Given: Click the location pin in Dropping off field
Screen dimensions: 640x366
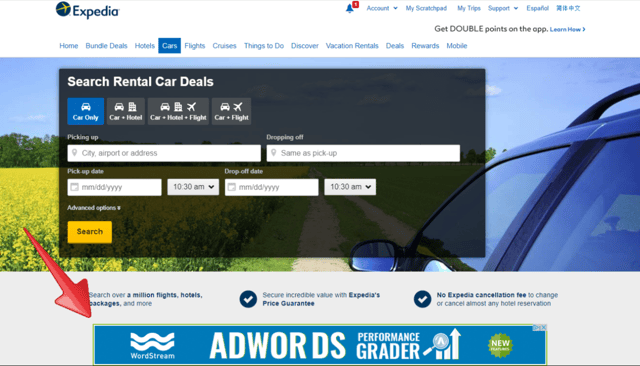Looking at the screenshot, I should click(x=273, y=153).
